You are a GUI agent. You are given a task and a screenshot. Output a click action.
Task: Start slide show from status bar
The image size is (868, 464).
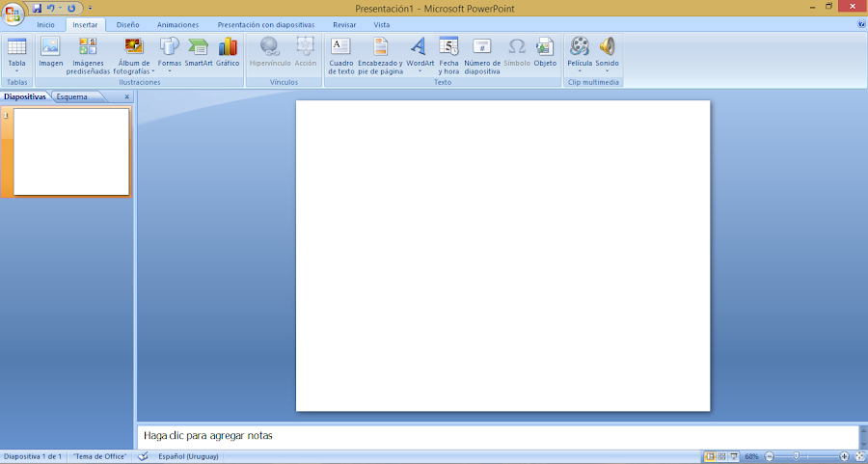(734, 457)
